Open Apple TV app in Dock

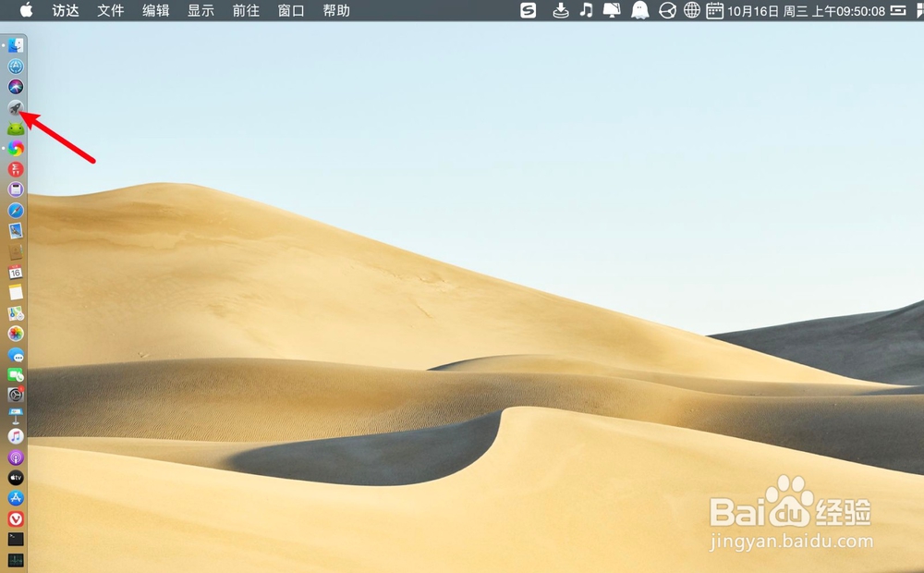pos(16,478)
